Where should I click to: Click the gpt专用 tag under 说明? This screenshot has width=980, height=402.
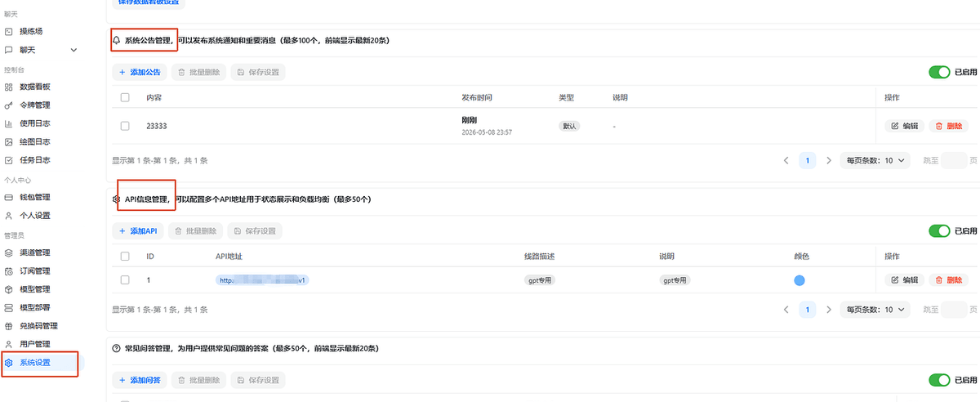pyautogui.click(x=675, y=279)
